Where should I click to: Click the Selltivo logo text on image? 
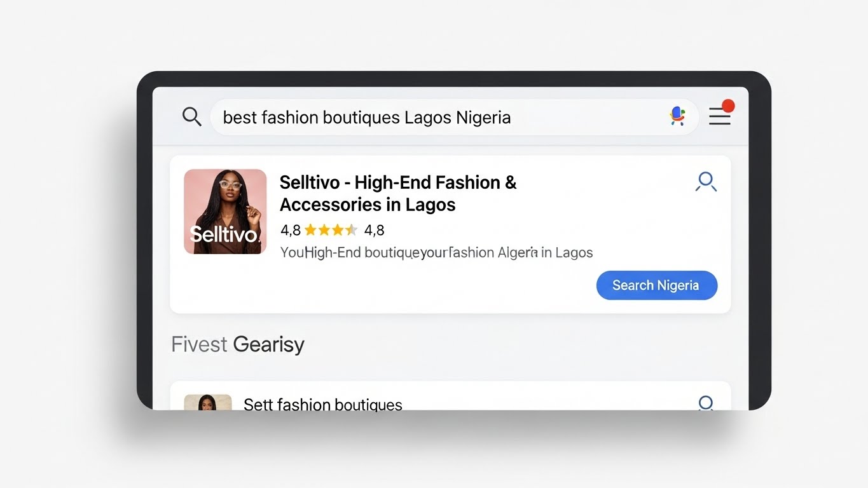point(225,234)
